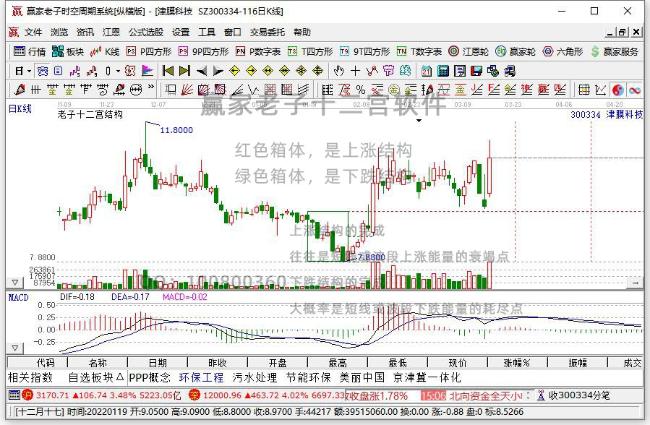Screen dimensions: 650x425
Task: Click the 11.8000 high price label
Action: point(177,130)
